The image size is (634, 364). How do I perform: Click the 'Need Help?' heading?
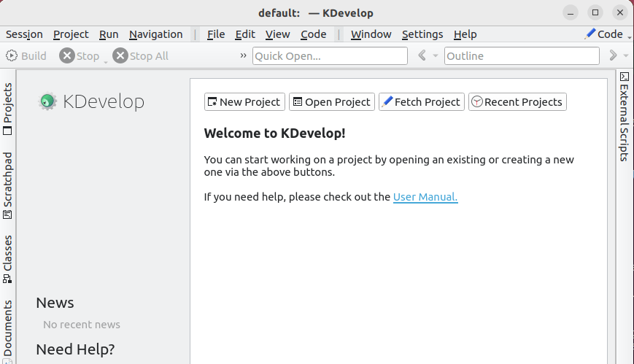75,349
